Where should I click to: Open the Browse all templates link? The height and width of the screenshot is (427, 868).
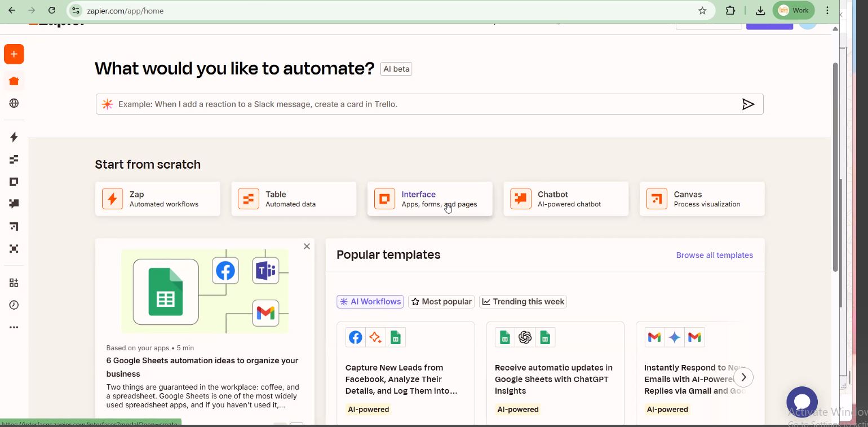[715, 255]
